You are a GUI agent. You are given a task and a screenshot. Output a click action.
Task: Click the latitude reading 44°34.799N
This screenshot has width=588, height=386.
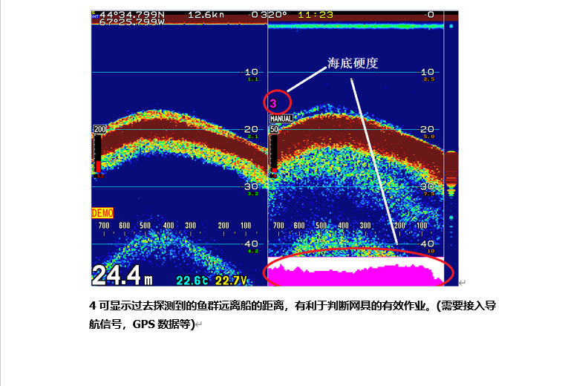click(x=132, y=15)
